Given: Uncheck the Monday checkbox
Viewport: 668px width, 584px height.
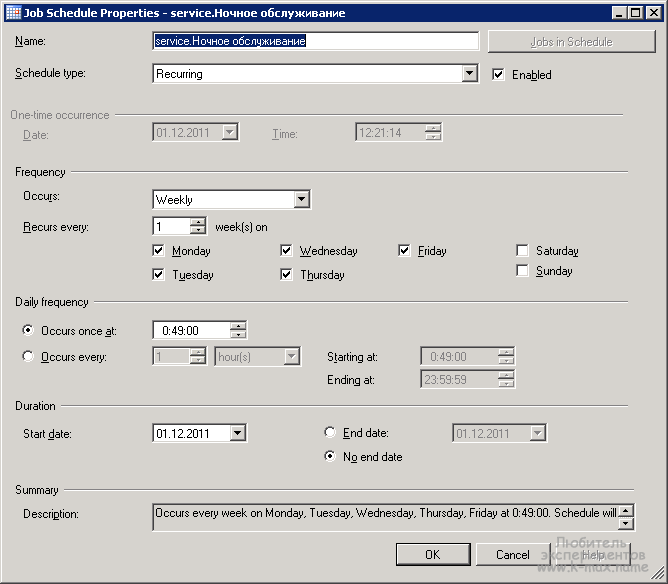Looking at the screenshot, I should [158, 250].
